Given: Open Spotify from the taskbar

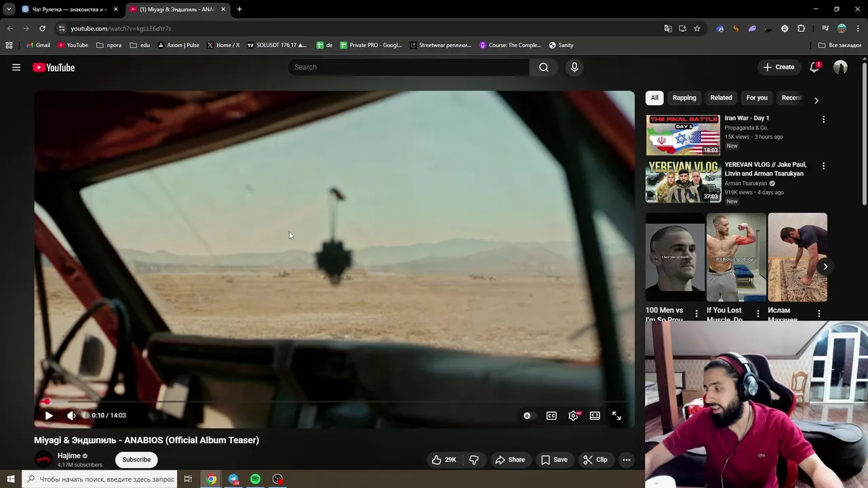Looking at the screenshot, I should click(x=255, y=479).
